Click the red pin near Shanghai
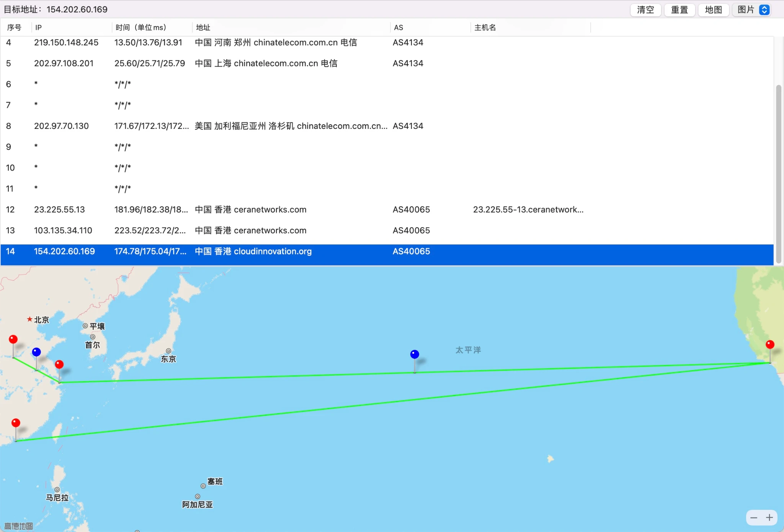784x532 pixels. (x=59, y=364)
